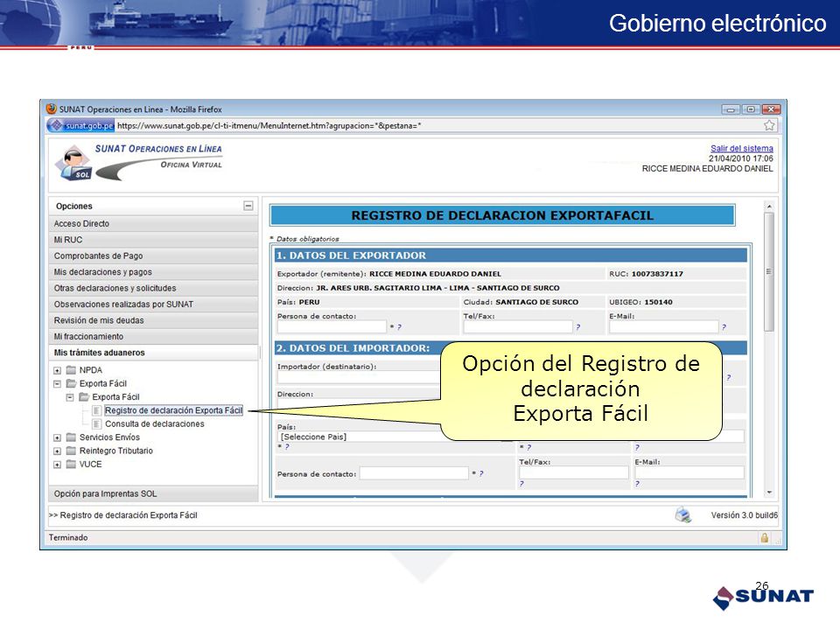
Task: Expand the Reintegro Tributario node
Action: tap(58, 451)
